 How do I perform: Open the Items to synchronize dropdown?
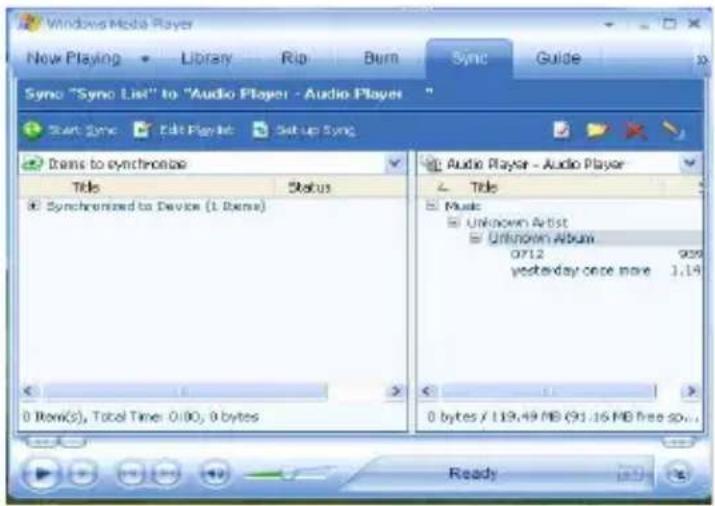pos(395,163)
